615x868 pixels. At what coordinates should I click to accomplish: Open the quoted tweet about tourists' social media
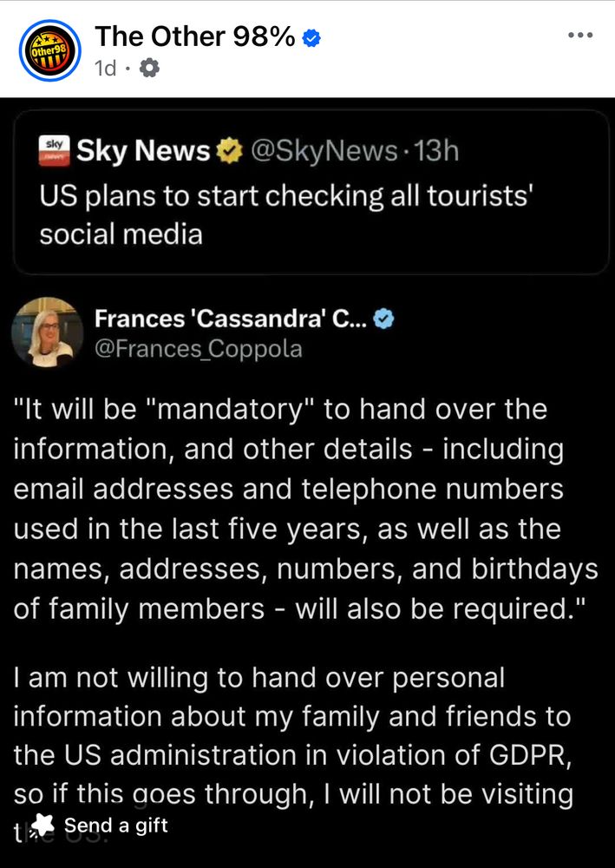click(311, 192)
